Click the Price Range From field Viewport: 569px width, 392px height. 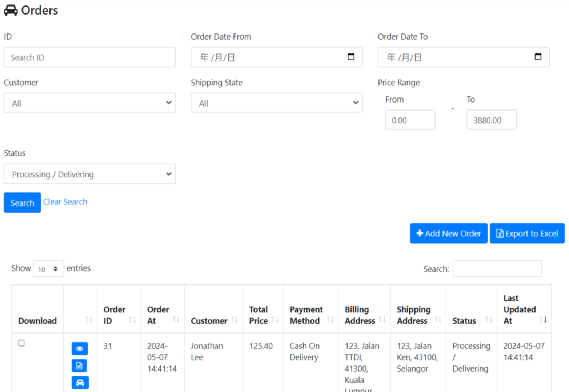pos(410,120)
